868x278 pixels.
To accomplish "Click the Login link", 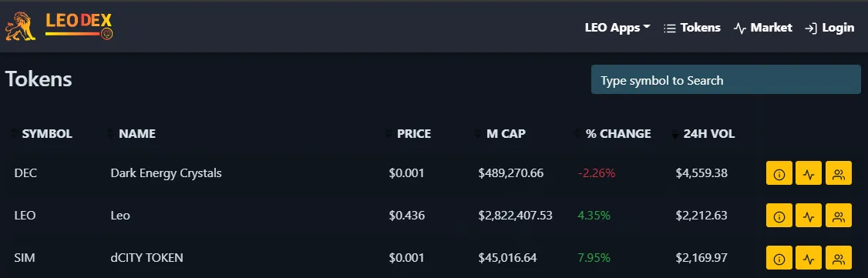I will (829, 28).
